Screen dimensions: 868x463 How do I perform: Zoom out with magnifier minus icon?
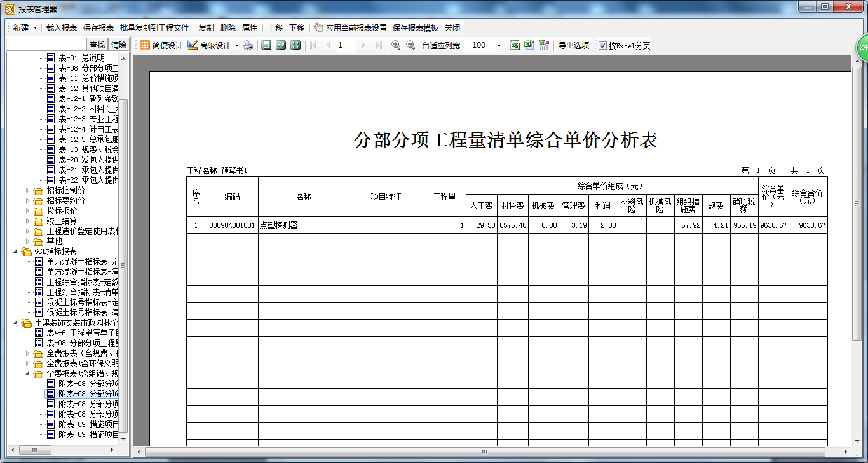tap(410, 46)
